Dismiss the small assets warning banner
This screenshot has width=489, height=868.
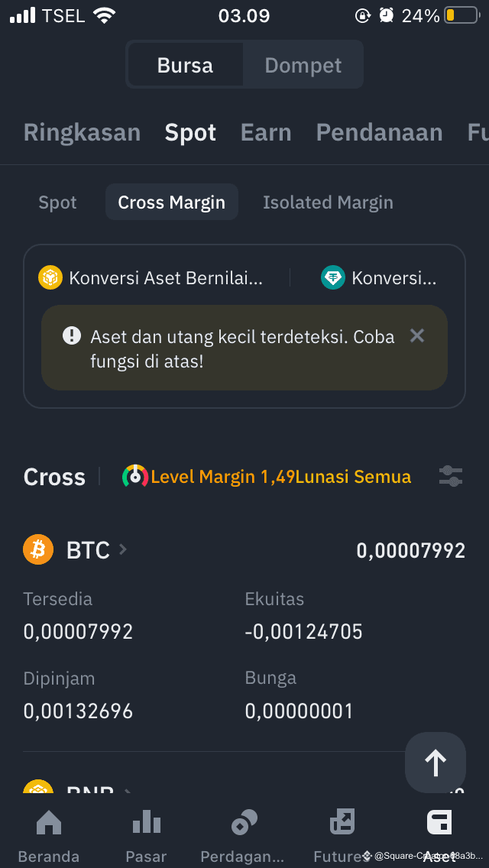pyautogui.click(x=416, y=335)
